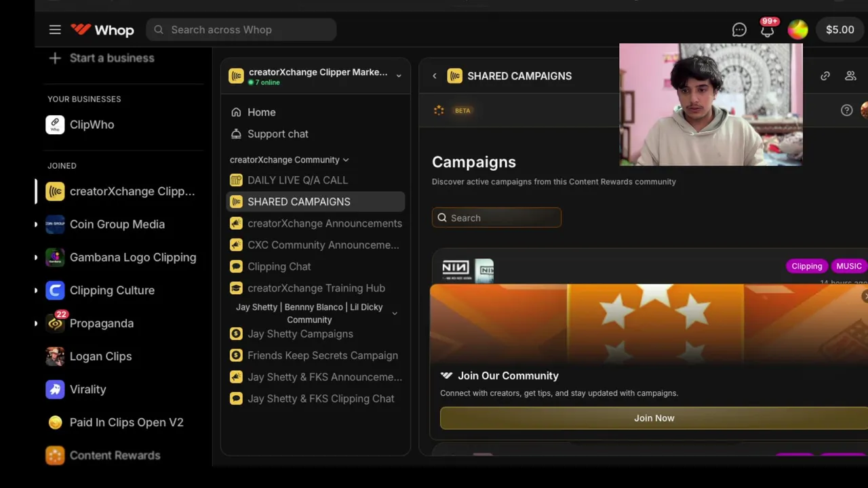Open Virality community
Viewport: 868px width, 488px height.
[x=76, y=390]
